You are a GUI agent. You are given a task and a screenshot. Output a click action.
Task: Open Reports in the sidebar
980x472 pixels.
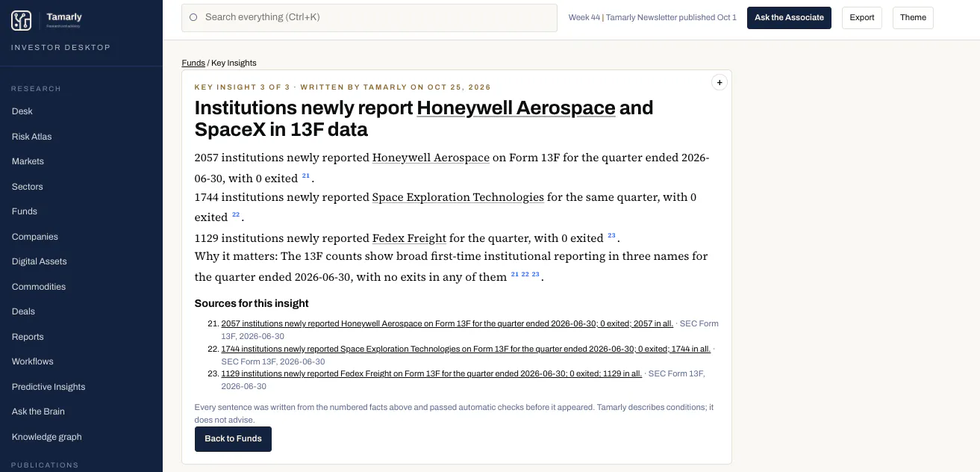tap(28, 337)
